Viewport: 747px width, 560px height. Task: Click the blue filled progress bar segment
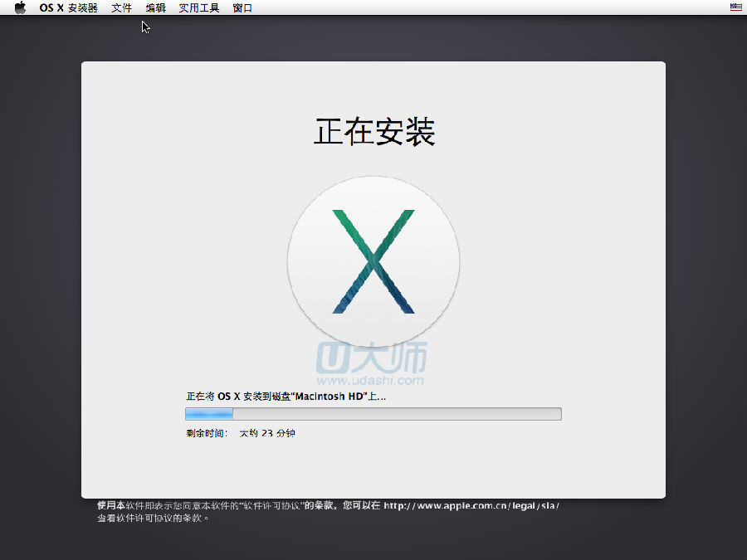209,414
